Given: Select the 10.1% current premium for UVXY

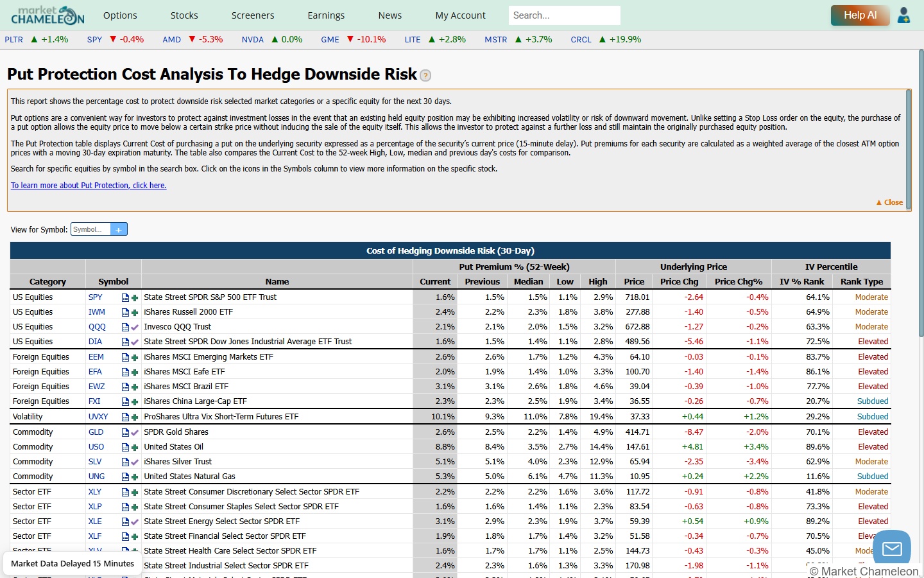Looking at the screenshot, I should pyautogui.click(x=443, y=417).
